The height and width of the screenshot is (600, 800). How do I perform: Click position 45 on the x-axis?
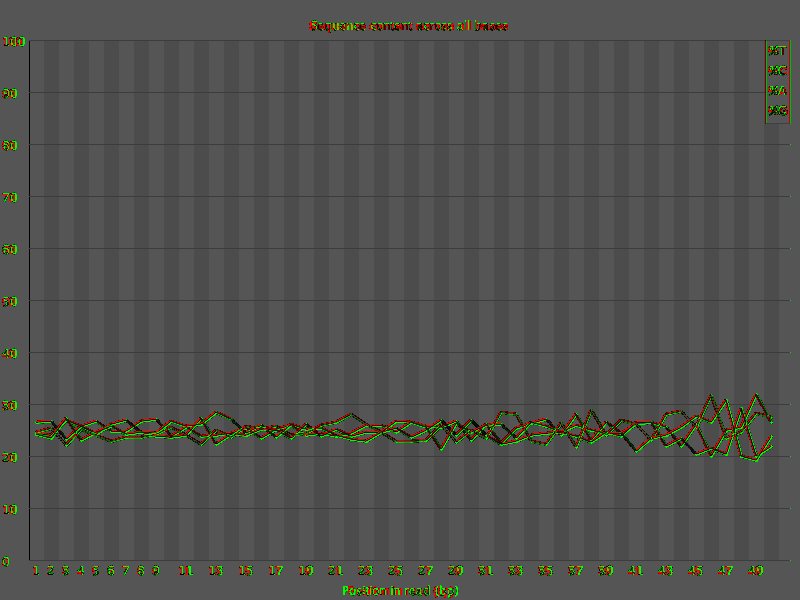pyautogui.click(x=695, y=571)
